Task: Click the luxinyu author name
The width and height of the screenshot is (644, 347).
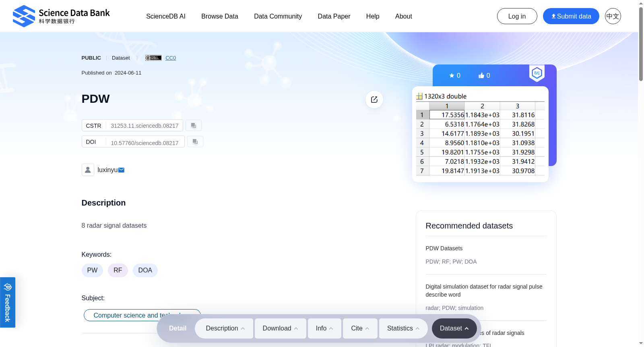Action: click(x=107, y=170)
